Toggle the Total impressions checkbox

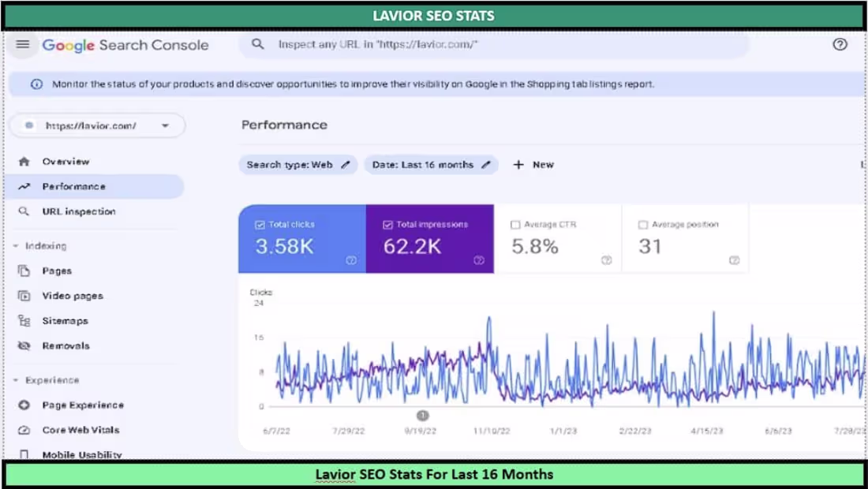pyautogui.click(x=387, y=225)
